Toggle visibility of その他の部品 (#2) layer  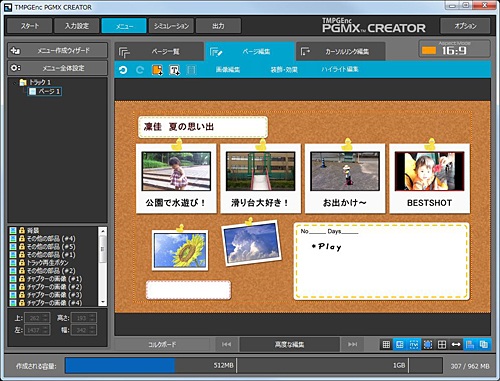point(13,271)
